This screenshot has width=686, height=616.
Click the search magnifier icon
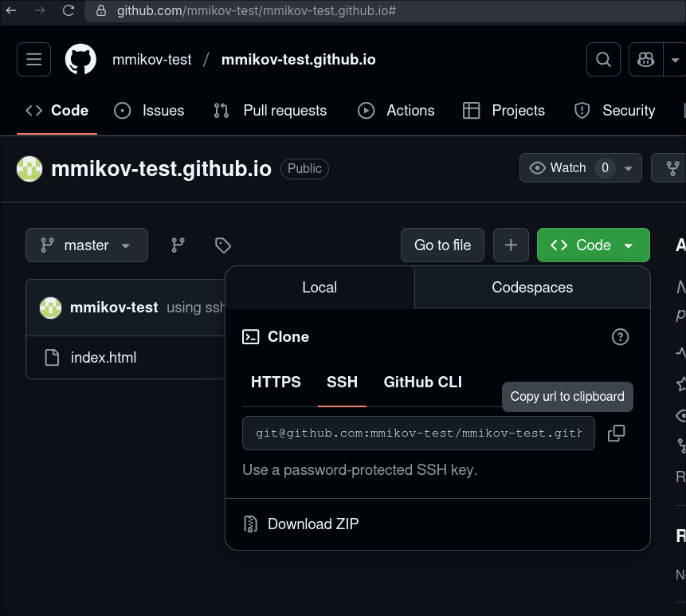(x=603, y=60)
